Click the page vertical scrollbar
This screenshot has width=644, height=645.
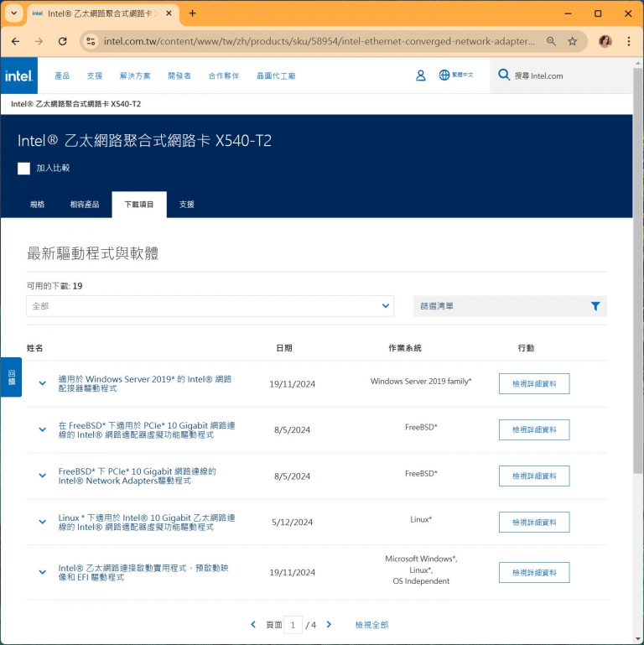(x=638, y=272)
